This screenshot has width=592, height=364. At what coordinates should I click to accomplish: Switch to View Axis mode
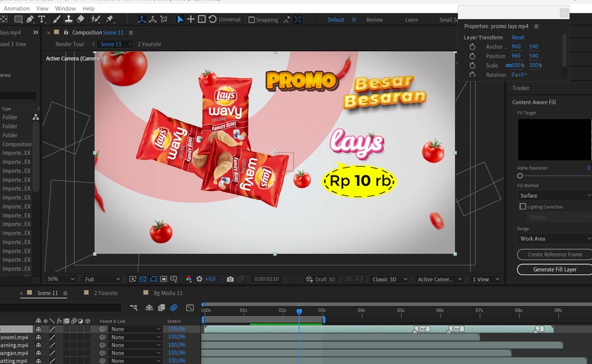pyautogui.click(x=164, y=19)
